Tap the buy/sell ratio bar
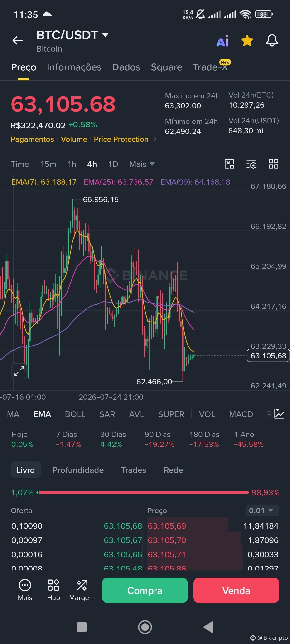This screenshot has height=644, width=290. (143, 492)
